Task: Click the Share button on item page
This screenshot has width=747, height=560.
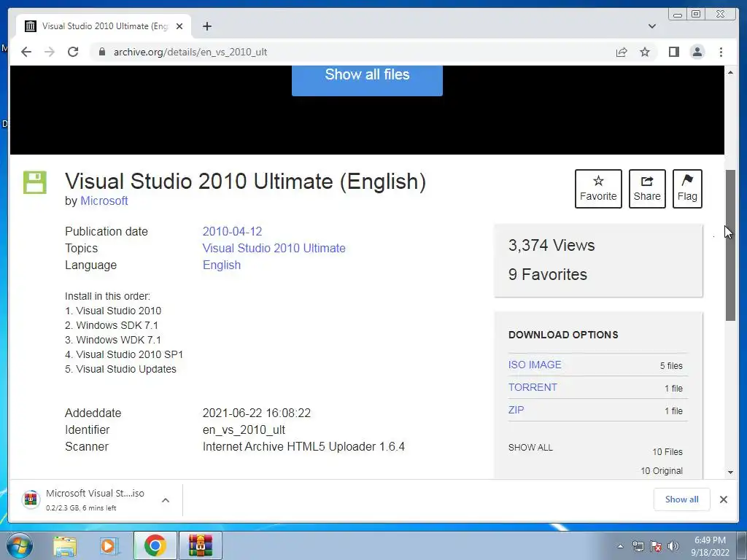Action: coord(647,189)
